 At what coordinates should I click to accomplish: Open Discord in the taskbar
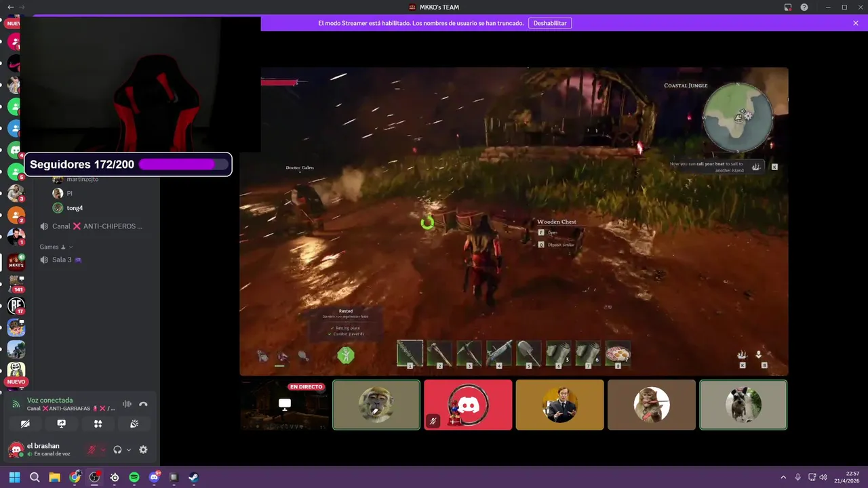(154, 477)
